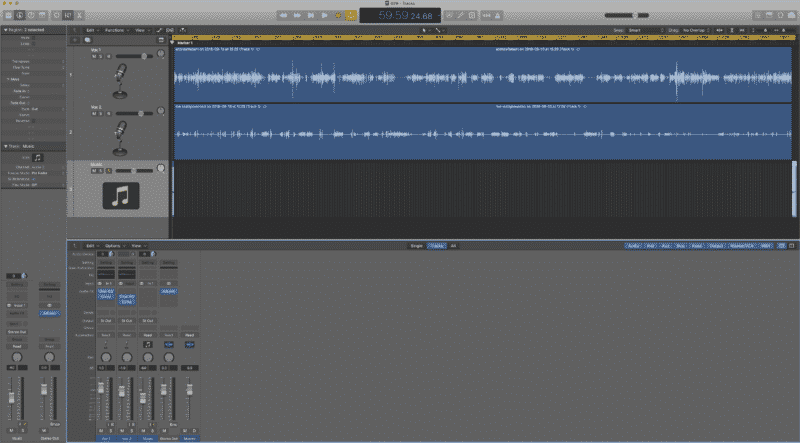
Task: Open the left-click tool menu pointer
Action: pos(424,31)
